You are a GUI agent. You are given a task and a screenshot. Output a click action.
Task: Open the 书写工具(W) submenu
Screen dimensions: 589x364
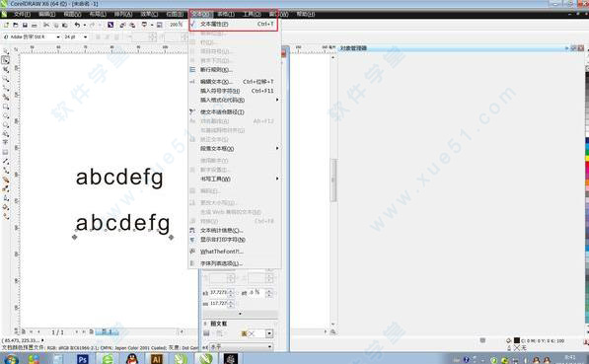click(234, 179)
